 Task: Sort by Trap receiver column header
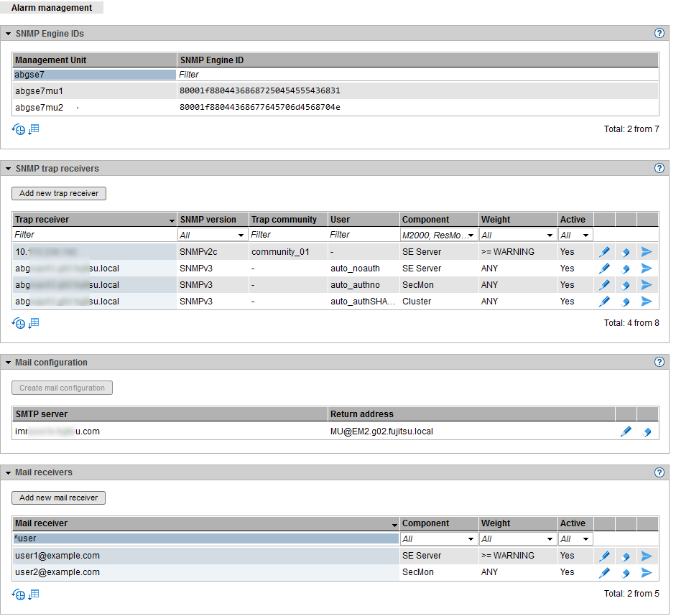pyautogui.click(x=93, y=220)
